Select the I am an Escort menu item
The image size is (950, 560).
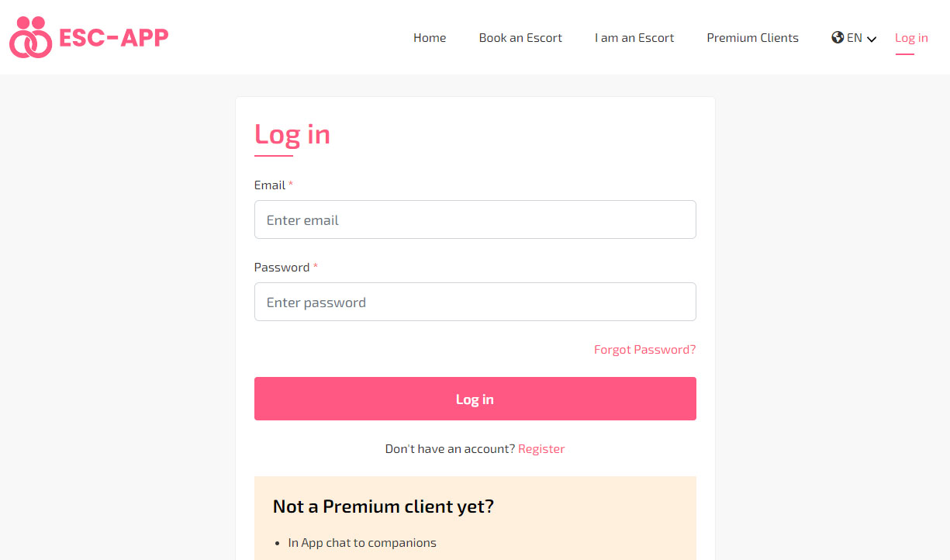634,38
